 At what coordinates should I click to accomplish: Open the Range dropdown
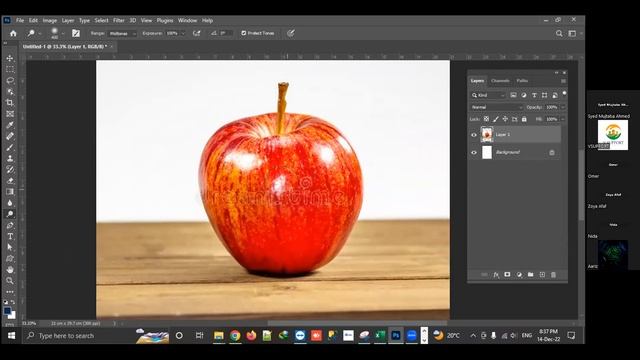pyautogui.click(x=122, y=33)
